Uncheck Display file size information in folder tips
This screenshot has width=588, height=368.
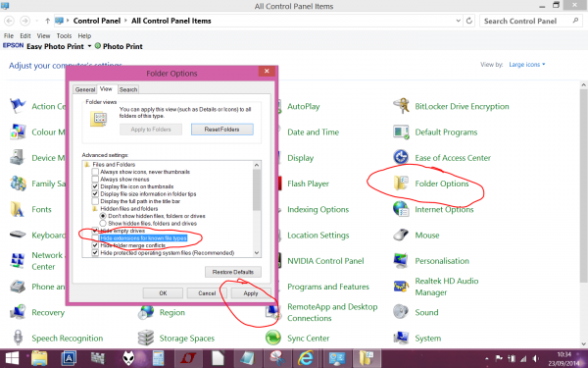pos(95,193)
